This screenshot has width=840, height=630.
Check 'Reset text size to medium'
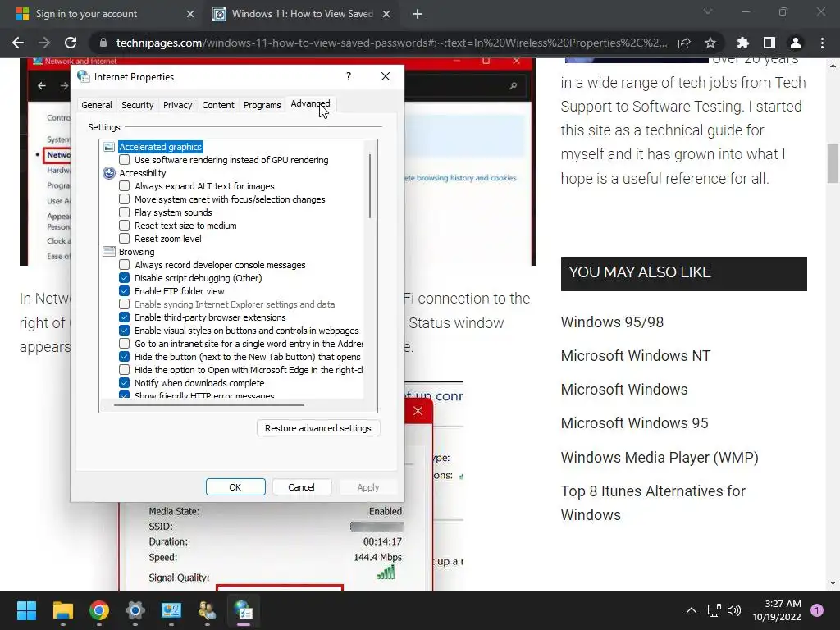click(x=125, y=226)
